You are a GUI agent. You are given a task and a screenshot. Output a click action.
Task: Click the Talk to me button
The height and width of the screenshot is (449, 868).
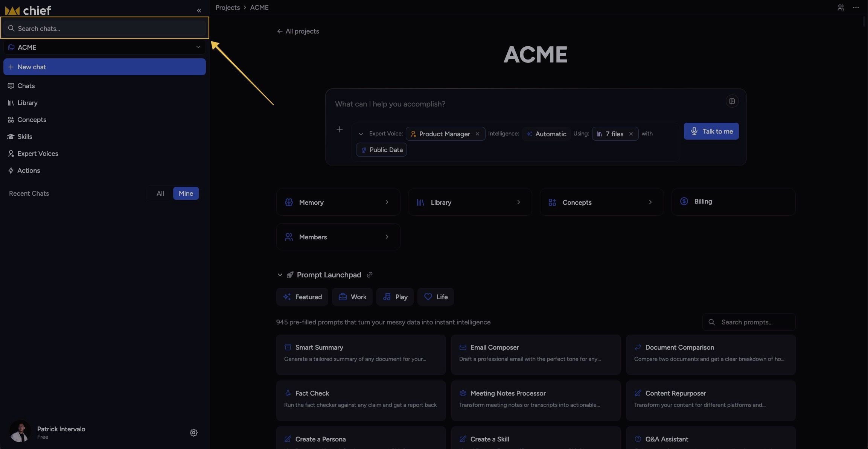711,131
